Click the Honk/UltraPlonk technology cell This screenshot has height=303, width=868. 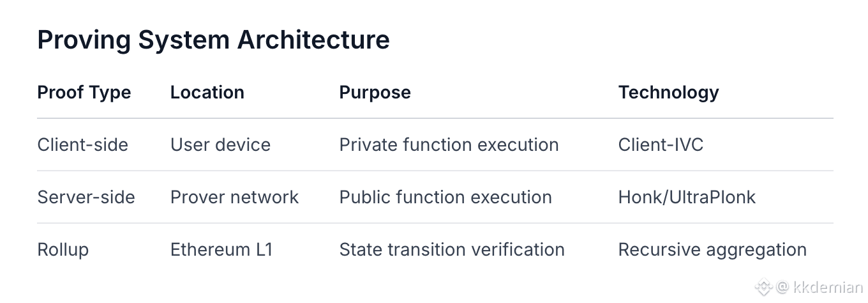click(x=687, y=197)
